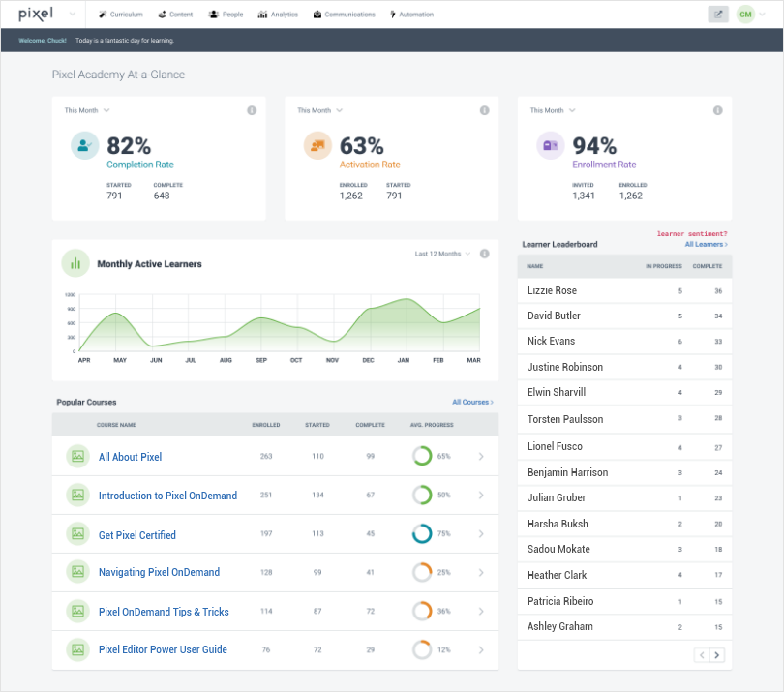784x692 pixels.
Task: Click 25% progress ring for Navigating Pixel OnDemand
Action: coord(422,572)
